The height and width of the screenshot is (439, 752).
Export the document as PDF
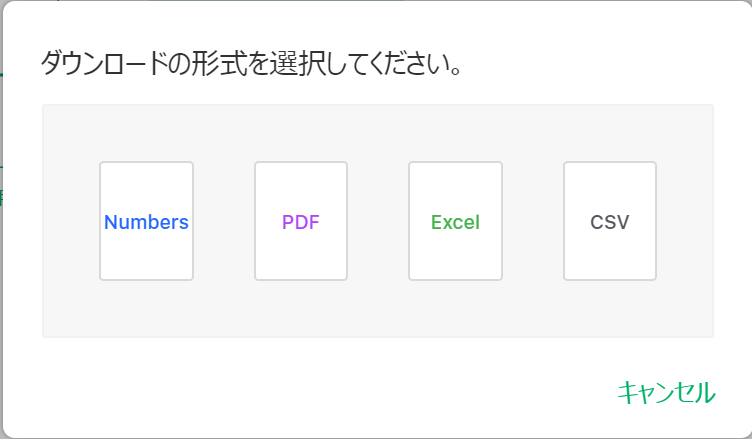click(x=301, y=221)
